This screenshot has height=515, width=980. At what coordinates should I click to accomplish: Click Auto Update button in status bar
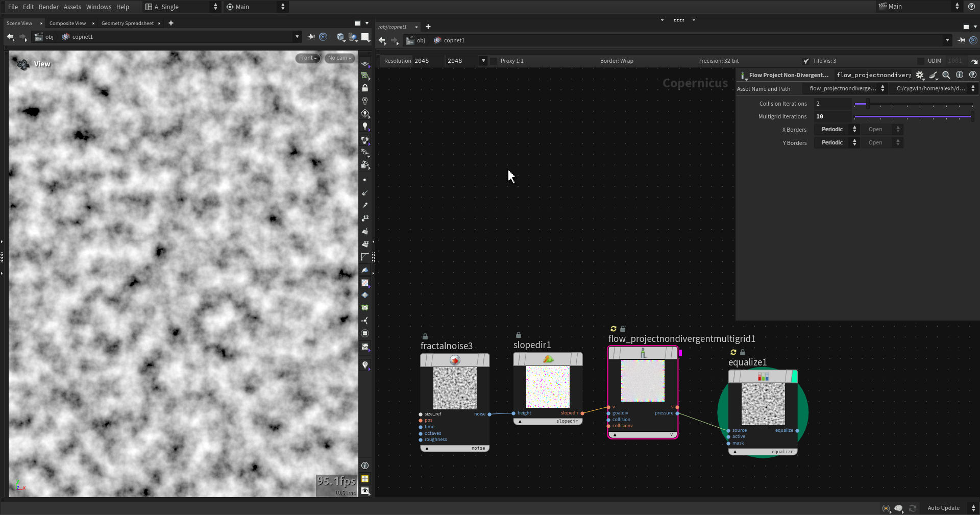pos(943,508)
